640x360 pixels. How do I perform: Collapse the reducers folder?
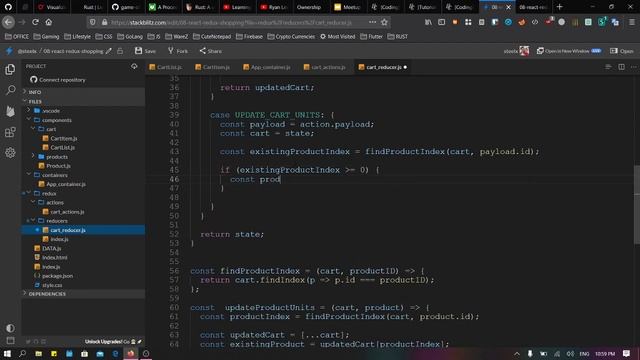pyautogui.click(x=57, y=221)
